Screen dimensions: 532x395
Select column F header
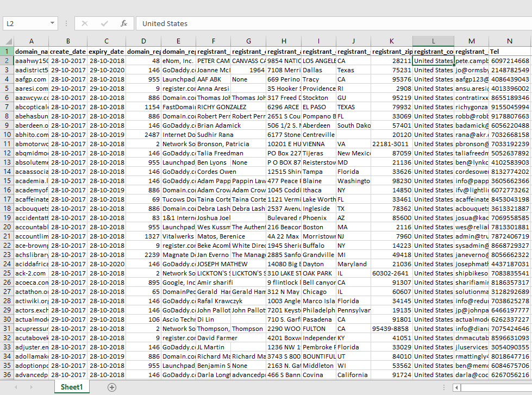point(214,41)
